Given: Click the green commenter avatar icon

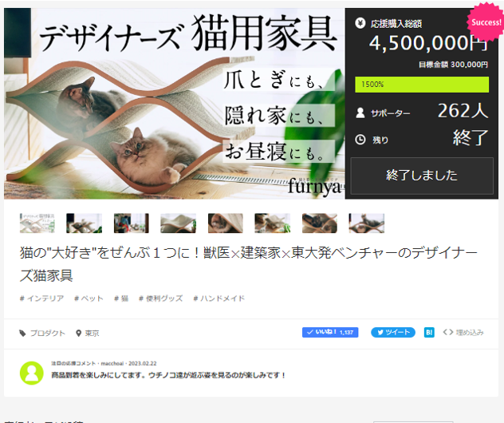Looking at the screenshot, I should pyautogui.click(x=32, y=374).
